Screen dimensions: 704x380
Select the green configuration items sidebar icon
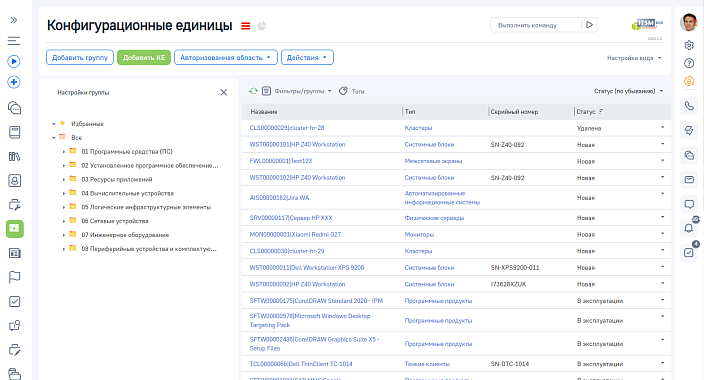(15, 229)
